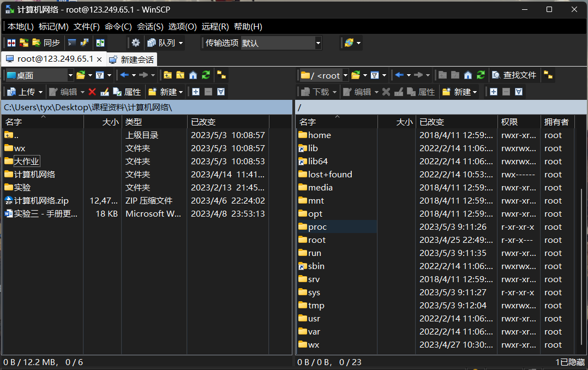Click the Compare Directories icon
Image resolution: width=588 pixels, height=370 pixels.
click(x=11, y=43)
